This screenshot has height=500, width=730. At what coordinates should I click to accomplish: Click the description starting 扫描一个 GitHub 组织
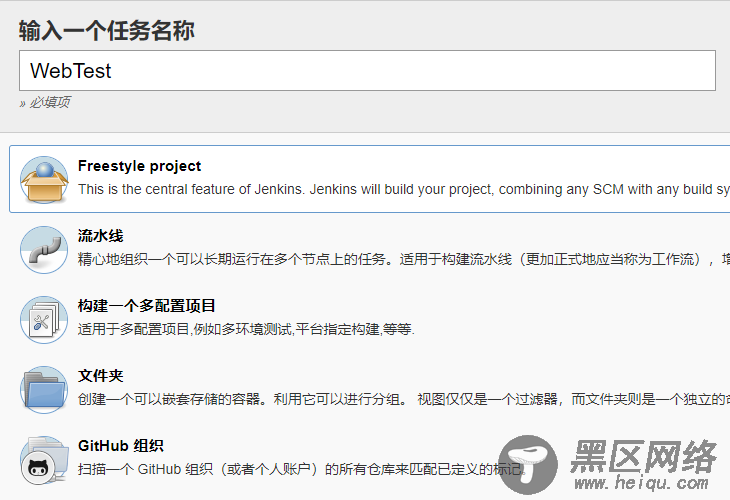coord(301,469)
